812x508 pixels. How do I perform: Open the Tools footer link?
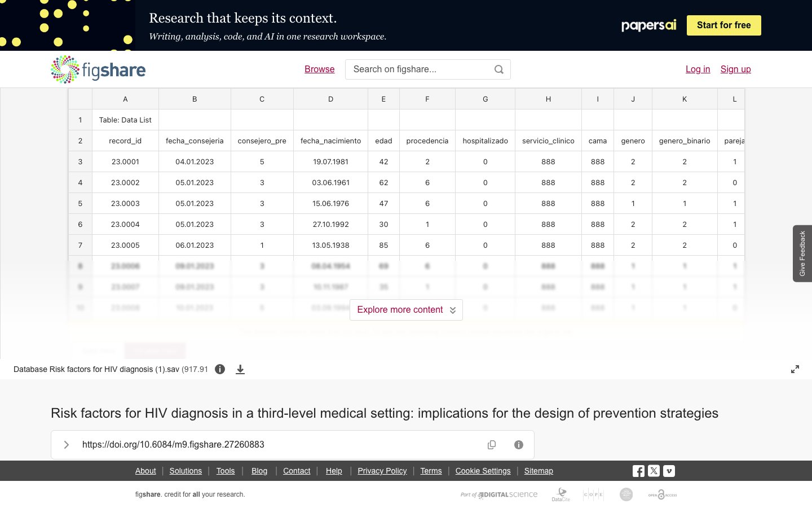tap(226, 471)
